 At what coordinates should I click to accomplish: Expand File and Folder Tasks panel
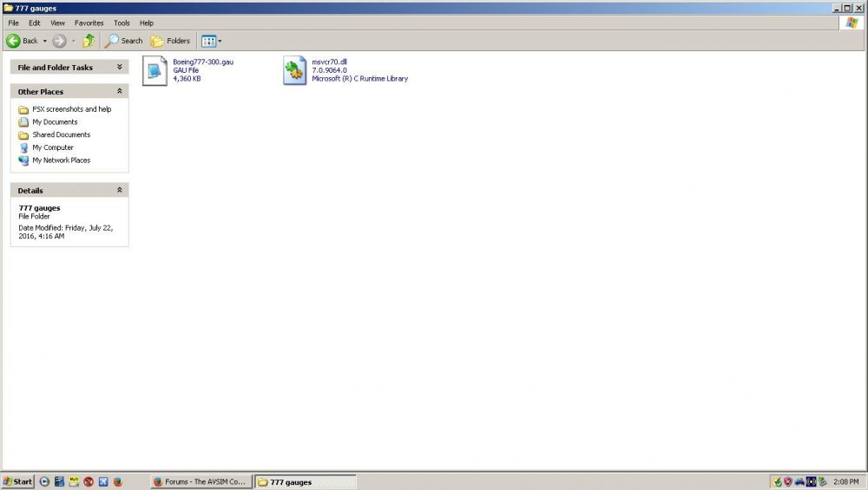point(119,67)
